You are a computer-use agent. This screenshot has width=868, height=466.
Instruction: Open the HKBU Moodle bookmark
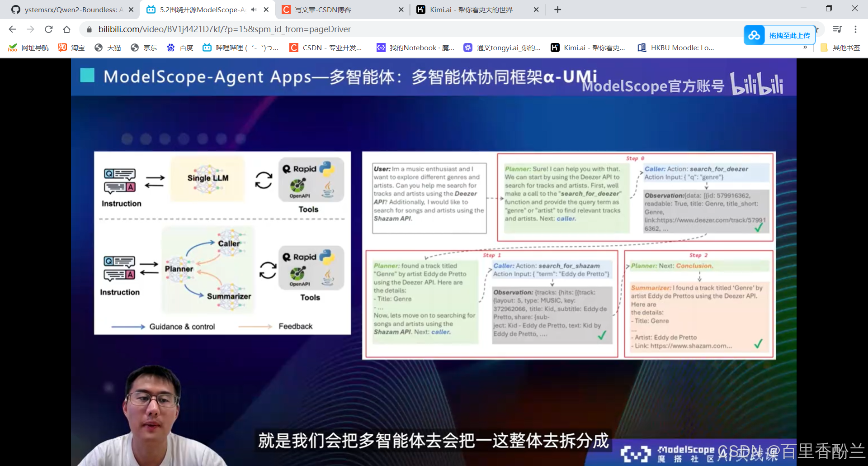click(x=676, y=48)
